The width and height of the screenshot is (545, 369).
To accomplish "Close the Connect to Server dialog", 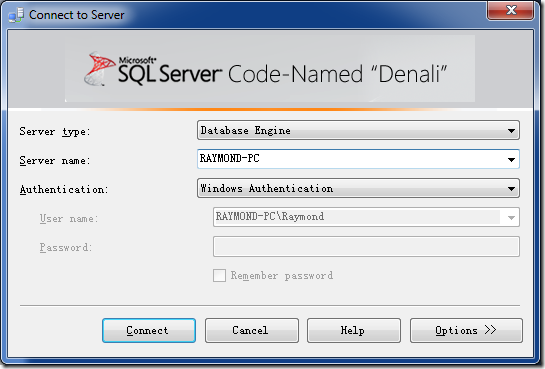I will 511,10.
